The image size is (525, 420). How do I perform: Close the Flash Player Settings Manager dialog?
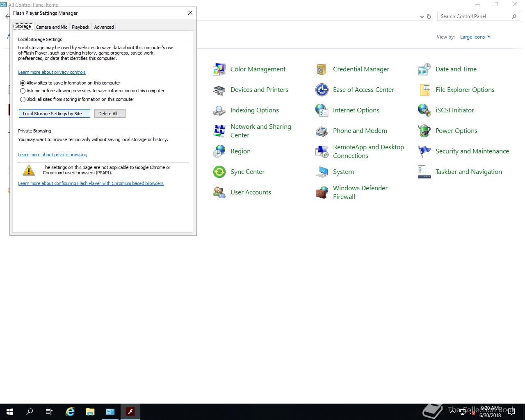click(190, 13)
